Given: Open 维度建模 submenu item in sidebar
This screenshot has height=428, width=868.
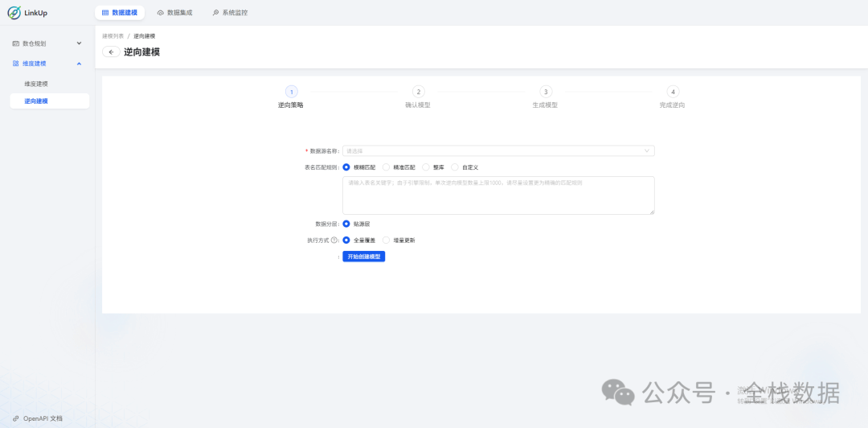Looking at the screenshot, I should [x=36, y=84].
